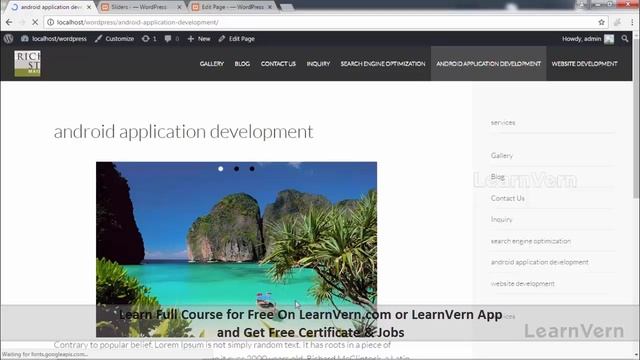Image resolution: width=640 pixels, height=360 pixels.
Task: Switch to the Edit Page WordPress tab
Action: click(233, 7)
